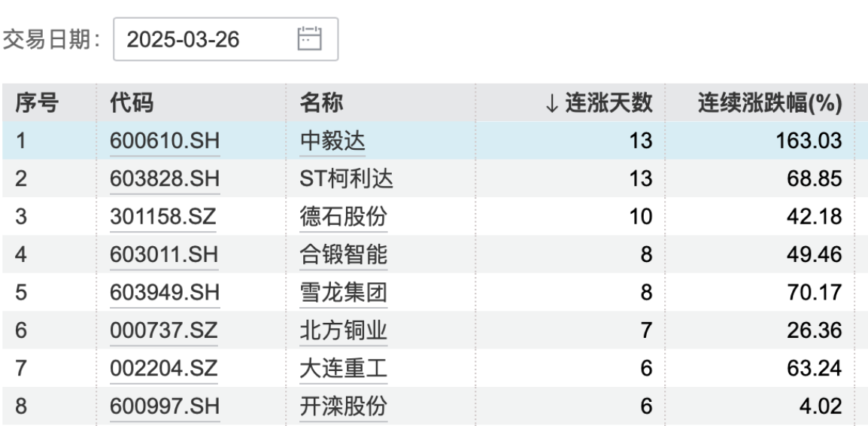
Task: Click the trade date input field
Action: [203, 39]
